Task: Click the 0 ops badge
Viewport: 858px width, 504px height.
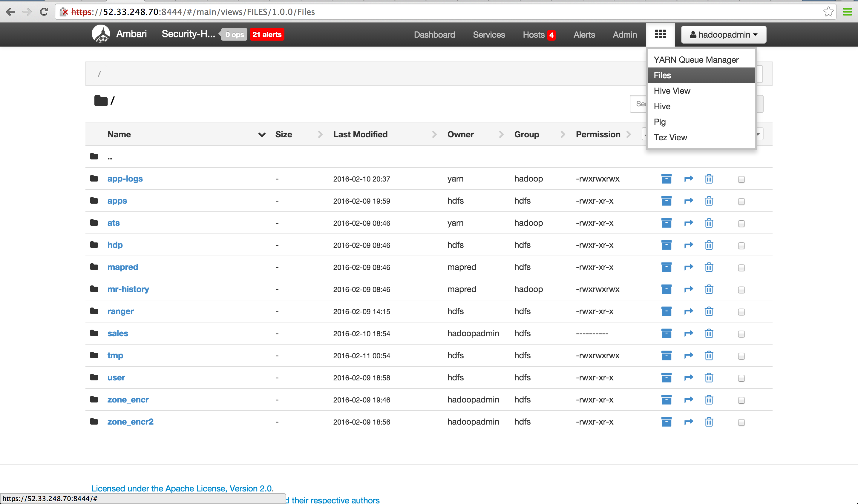Action: 234,34
